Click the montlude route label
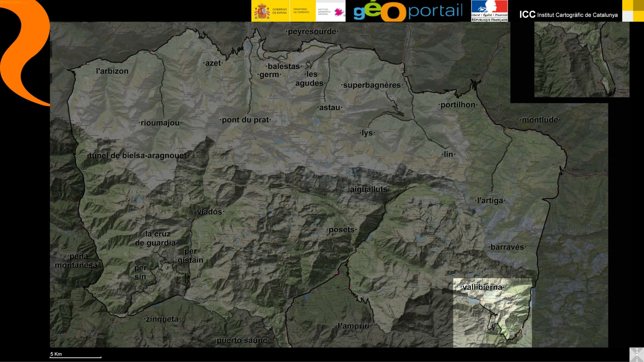Image resolution: width=644 pixels, height=362 pixels. point(540,120)
